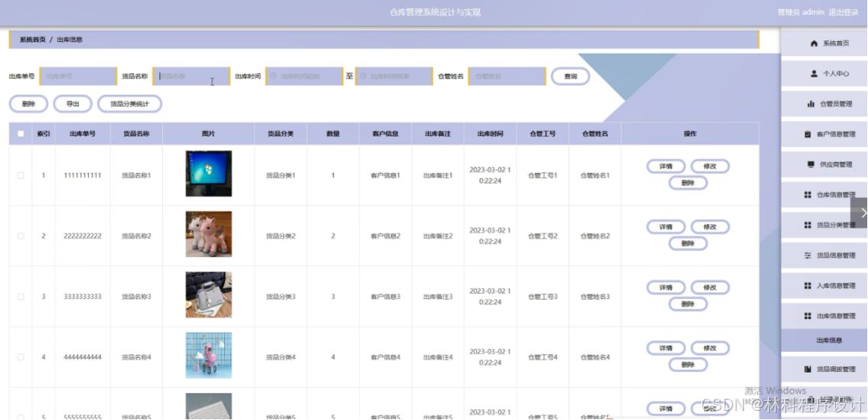Image resolution: width=868 pixels, height=420 pixels.
Task: Click 删除 in the 货品名称2 row
Action: click(x=688, y=243)
